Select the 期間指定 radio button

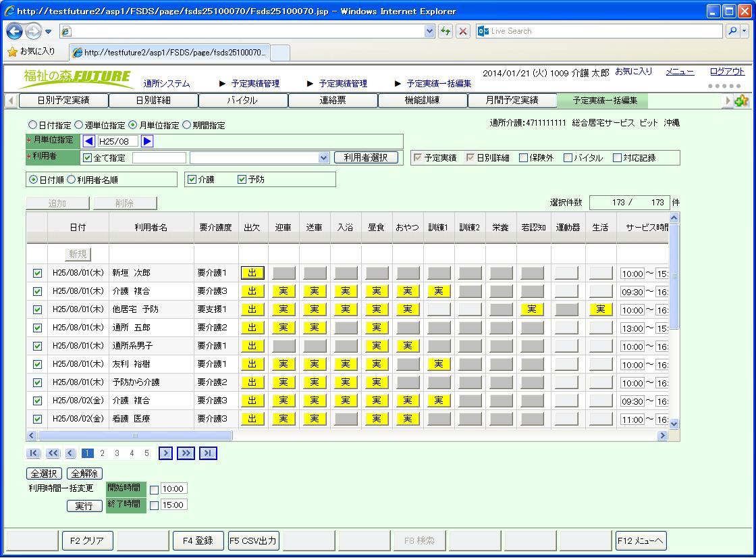[x=186, y=125]
